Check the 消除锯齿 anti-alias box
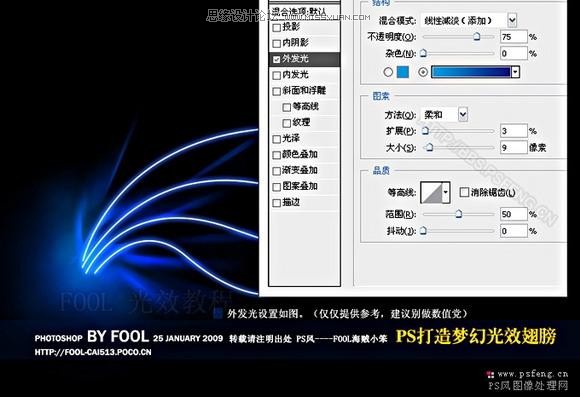The image size is (580, 397). click(464, 192)
